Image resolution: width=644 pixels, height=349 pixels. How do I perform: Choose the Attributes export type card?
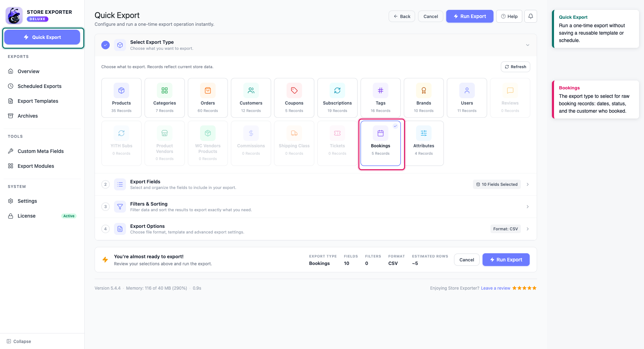tap(423, 143)
